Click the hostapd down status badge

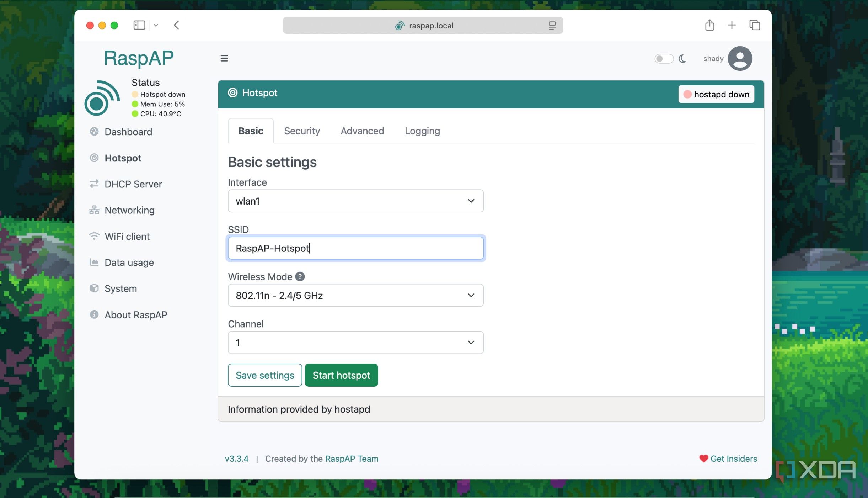coord(716,94)
